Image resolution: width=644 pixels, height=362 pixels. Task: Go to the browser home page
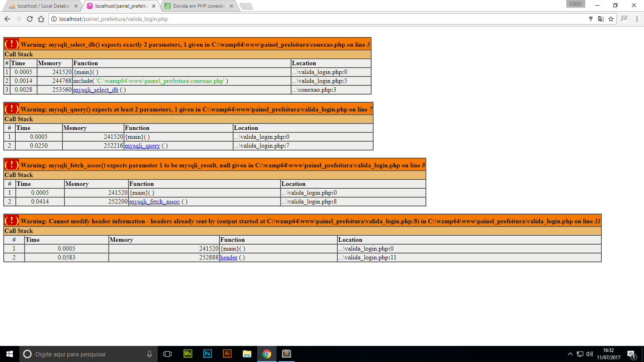[x=41, y=19]
